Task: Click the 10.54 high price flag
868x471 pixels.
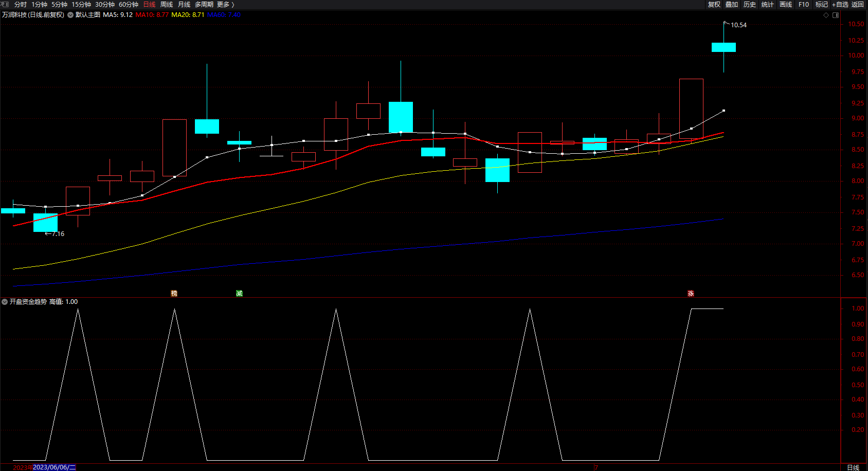Action: tap(738, 25)
